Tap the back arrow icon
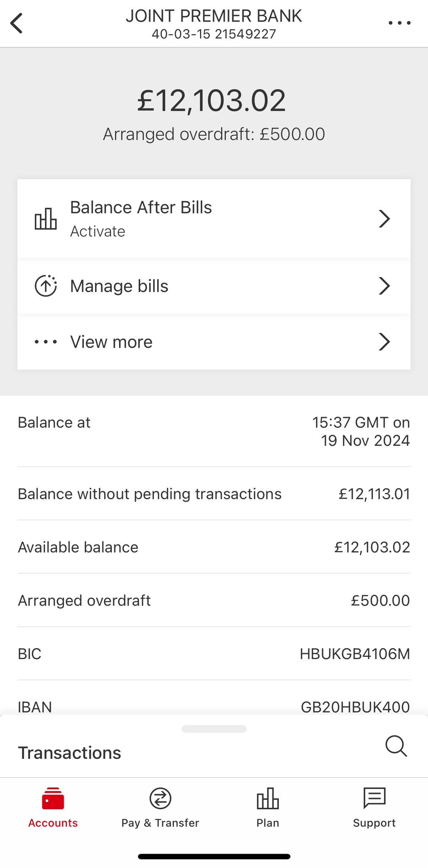Viewport: 428px width, 868px height. pyautogui.click(x=17, y=23)
